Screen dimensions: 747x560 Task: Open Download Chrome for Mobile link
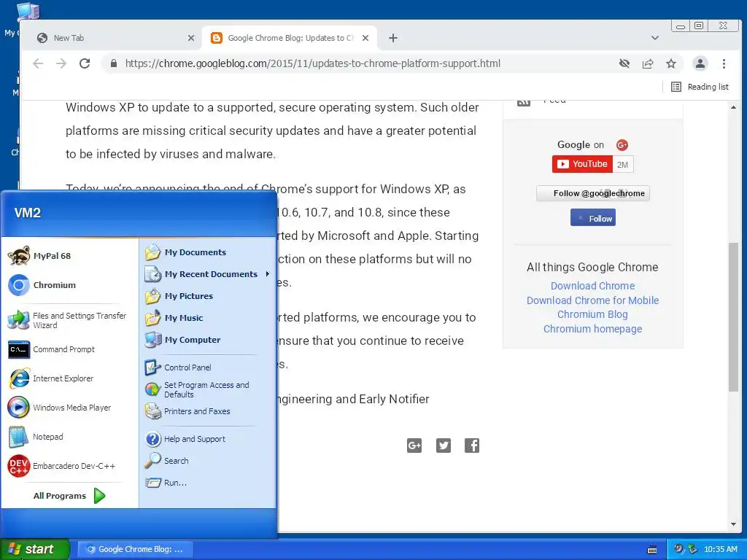click(x=592, y=300)
